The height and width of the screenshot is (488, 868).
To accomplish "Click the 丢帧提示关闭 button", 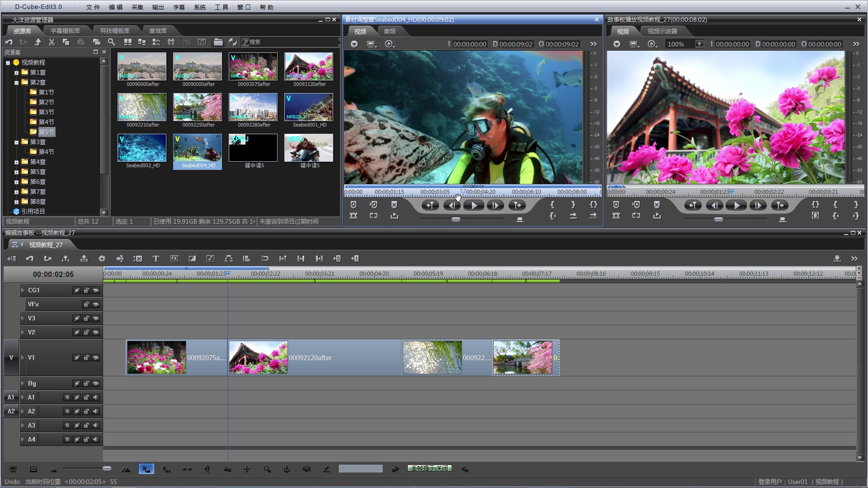I will pyautogui.click(x=429, y=469).
